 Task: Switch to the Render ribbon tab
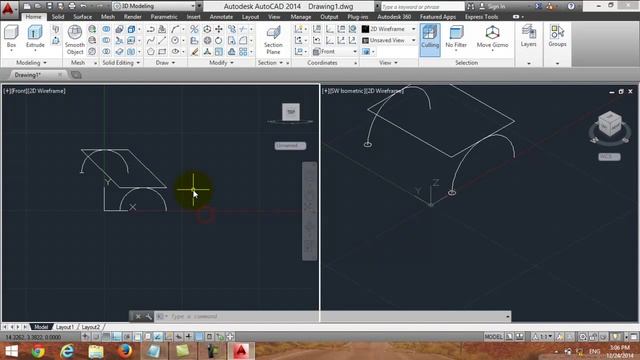132,17
